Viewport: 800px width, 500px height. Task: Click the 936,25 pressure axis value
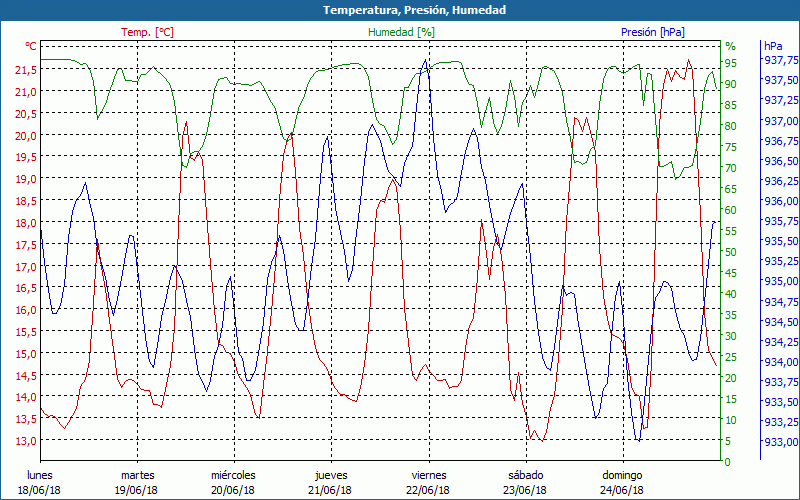pyautogui.click(x=780, y=181)
